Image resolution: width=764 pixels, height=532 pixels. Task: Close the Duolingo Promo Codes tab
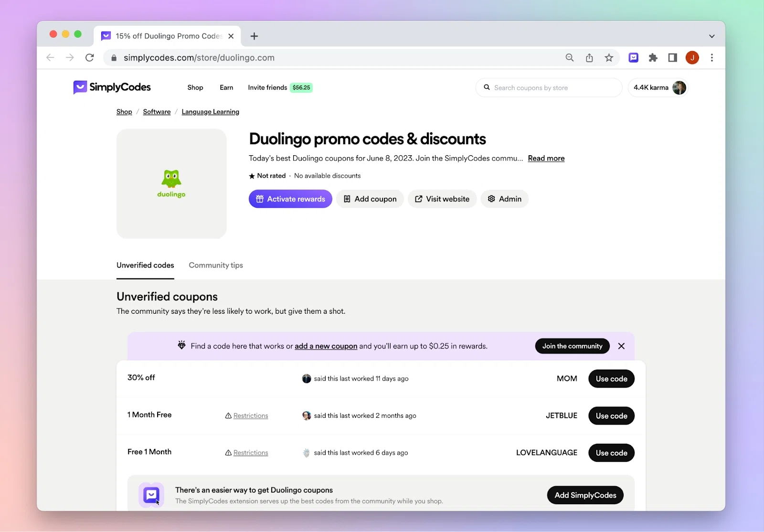[231, 36]
